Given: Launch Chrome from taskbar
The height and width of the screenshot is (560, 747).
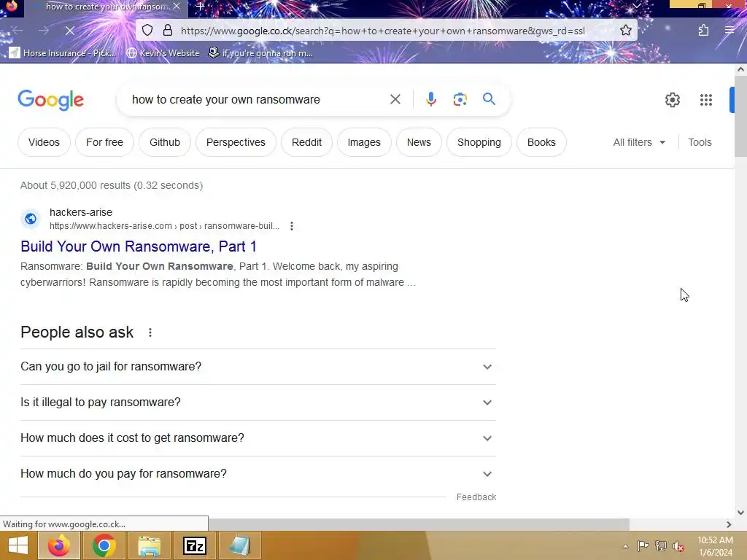Looking at the screenshot, I should point(104,545).
